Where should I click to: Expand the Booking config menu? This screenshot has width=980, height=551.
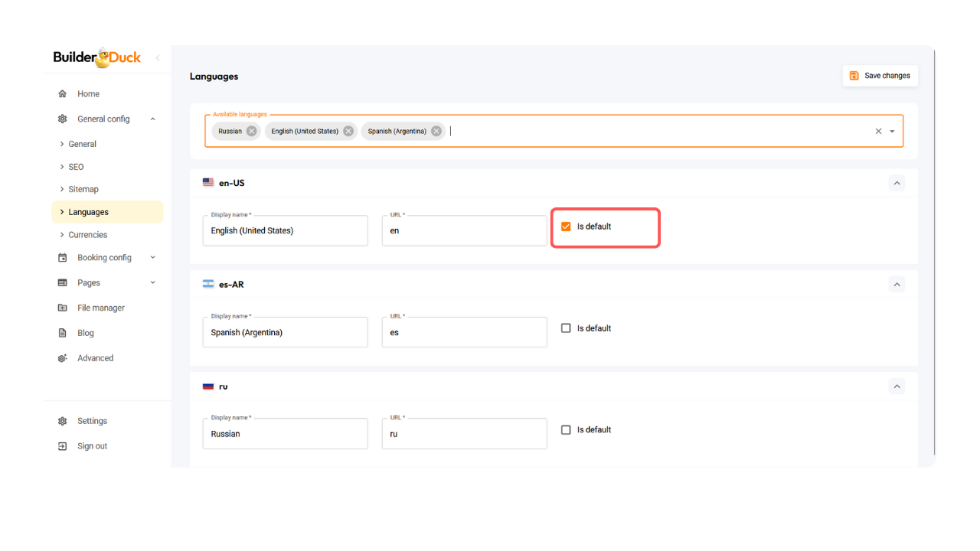click(x=152, y=258)
